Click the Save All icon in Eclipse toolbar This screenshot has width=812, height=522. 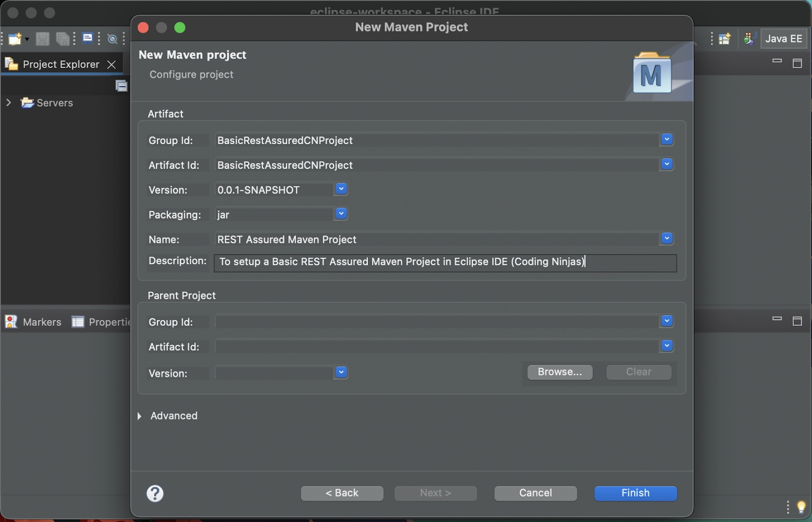pyautogui.click(x=63, y=39)
